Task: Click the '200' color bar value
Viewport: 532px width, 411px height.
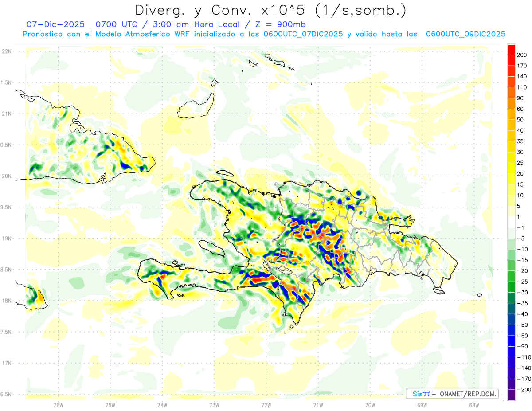Action: [522, 55]
